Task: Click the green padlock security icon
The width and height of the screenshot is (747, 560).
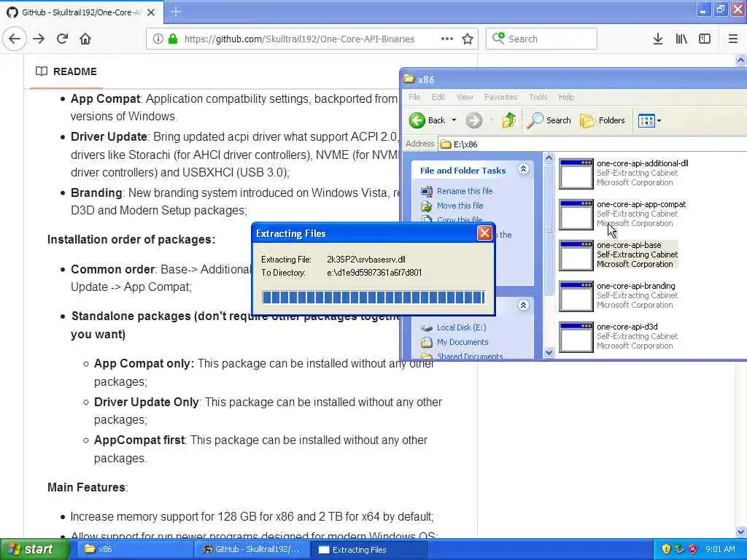Action: (173, 39)
